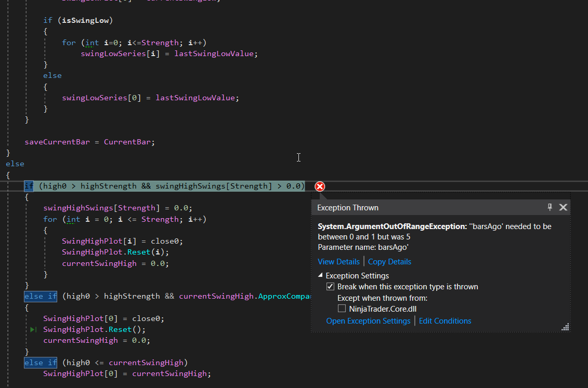Click SwingHighPlot.Reset(i) call
Screen dimensions: 588x388
[x=115, y=252]
